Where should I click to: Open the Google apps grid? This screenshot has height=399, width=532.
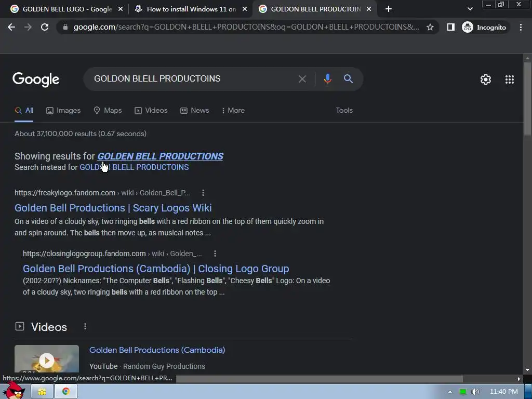(509, 79)
